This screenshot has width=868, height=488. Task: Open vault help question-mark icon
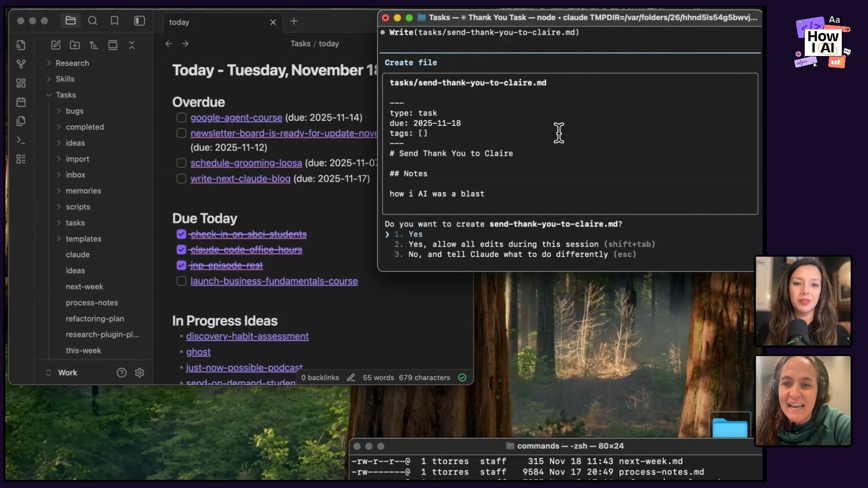pyautogui.click(x=122, y=373)
